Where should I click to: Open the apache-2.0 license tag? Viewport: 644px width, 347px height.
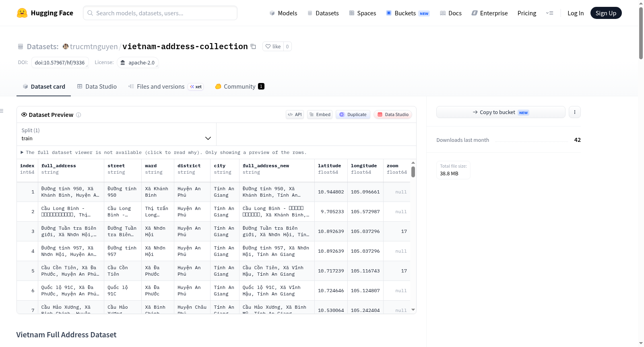pyautogui.click(x=138, y=62)
